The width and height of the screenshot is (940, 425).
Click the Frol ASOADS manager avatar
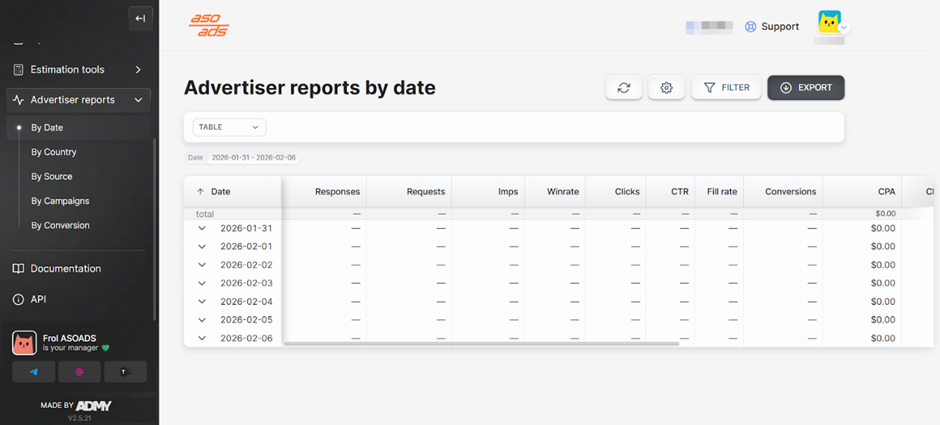click(x=25, y=344)
